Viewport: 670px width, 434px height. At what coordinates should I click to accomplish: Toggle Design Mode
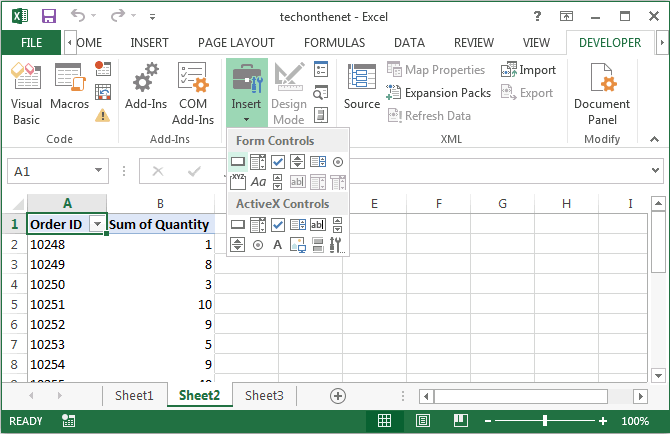(x=289, y=94)
